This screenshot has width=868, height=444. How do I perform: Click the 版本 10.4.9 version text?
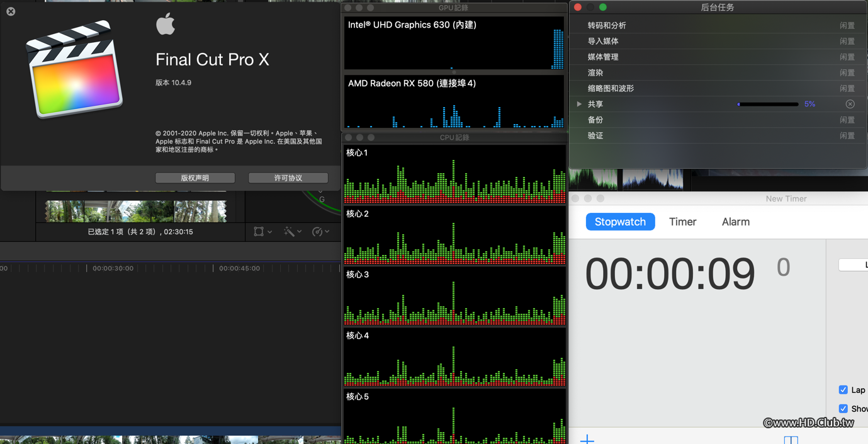pyautogui.click(x=173, y=83)
